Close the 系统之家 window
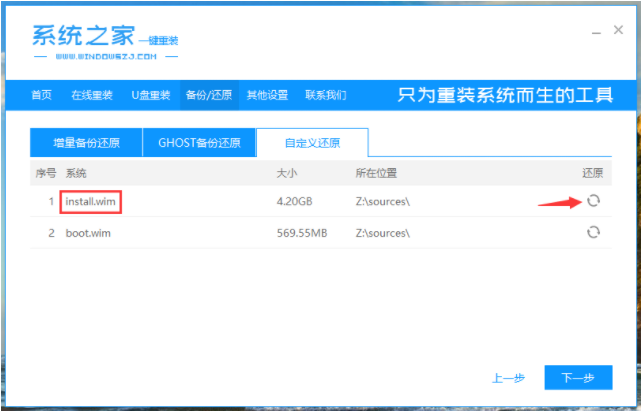 (619, 32)
